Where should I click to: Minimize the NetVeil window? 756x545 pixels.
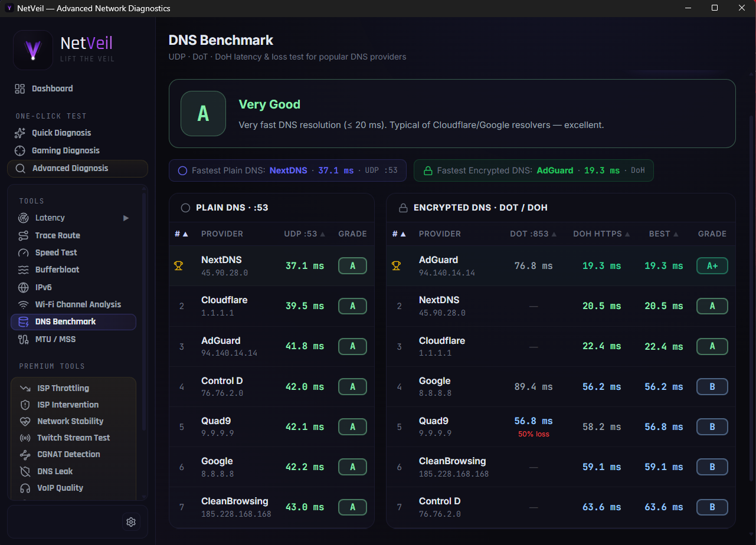[x=688, y=8]
